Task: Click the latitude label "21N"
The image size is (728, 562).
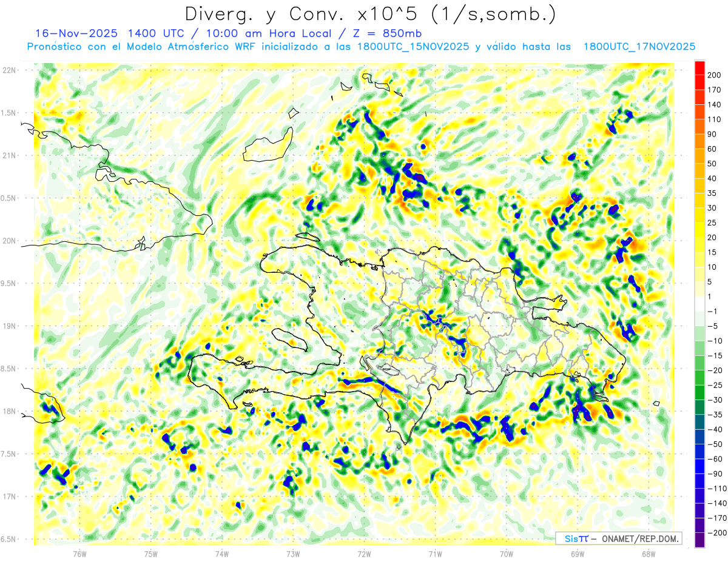Action: 9,156
